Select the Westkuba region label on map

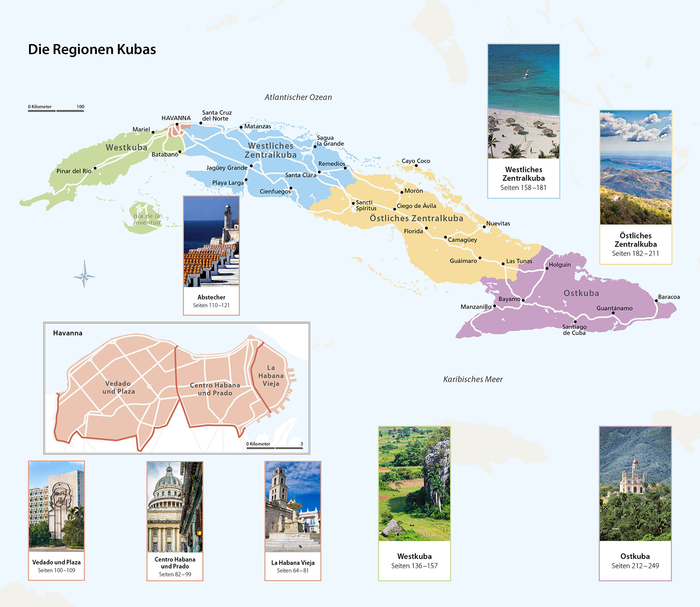(126, 147)
